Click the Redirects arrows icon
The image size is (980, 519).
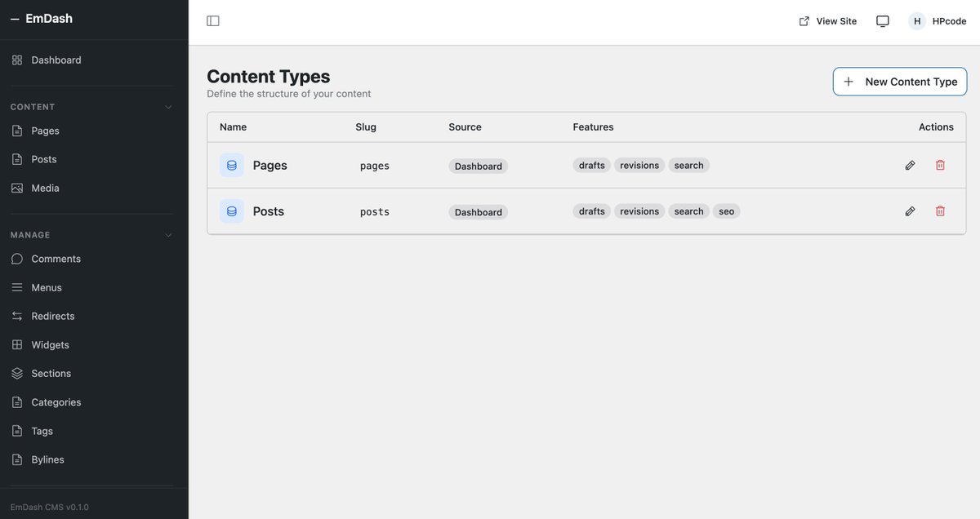(x=17, y=316)
